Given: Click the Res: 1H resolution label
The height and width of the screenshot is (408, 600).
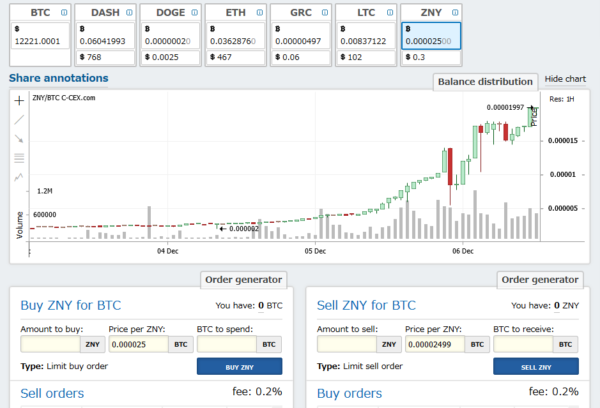Looking at the screenshot, I should [x=562, y=100].
